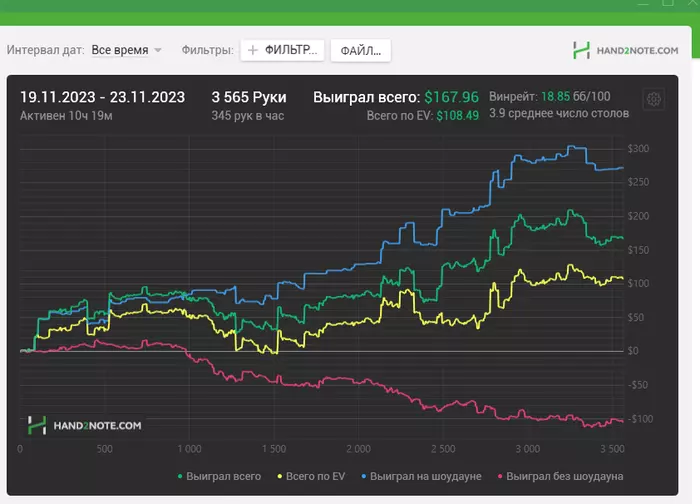Click the '345 рук в час' text
This screenshot has width=700, height=504.
tap(248, 116)
